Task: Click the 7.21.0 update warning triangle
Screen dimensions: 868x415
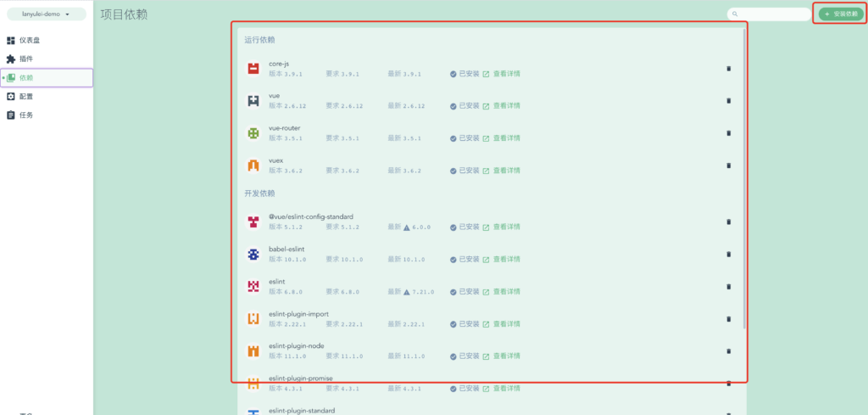Action: point(406,292)
